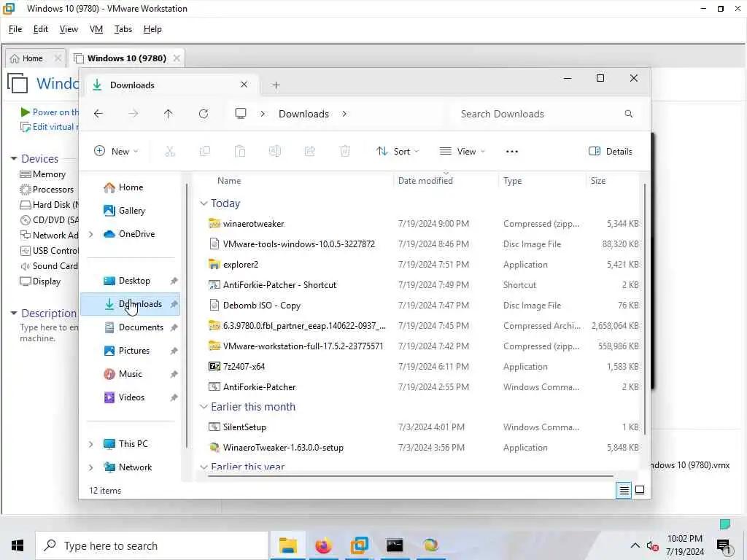This screenshot has width=747, height=560.
Task: Click chevron after Downloads in address bar
Action: [x=344, y=114]
